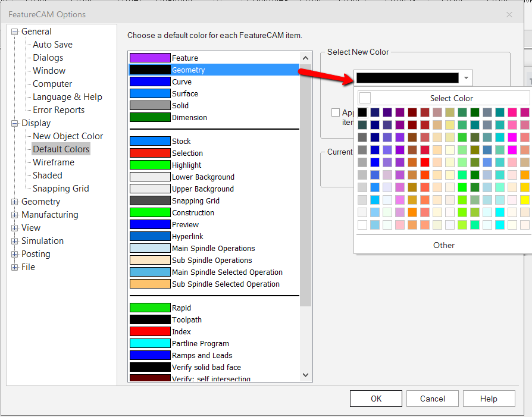
Task: Open Dialogs options page
Action: [x=48, y=58]
